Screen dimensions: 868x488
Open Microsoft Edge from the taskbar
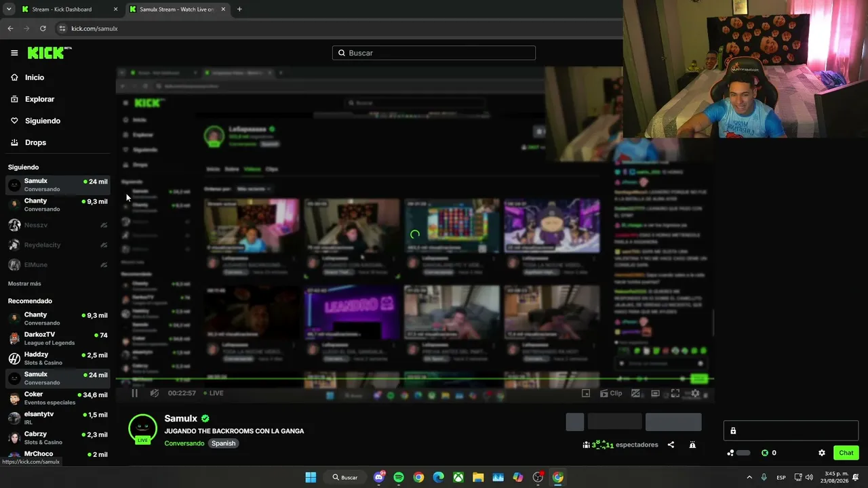(x=439, y=477)
